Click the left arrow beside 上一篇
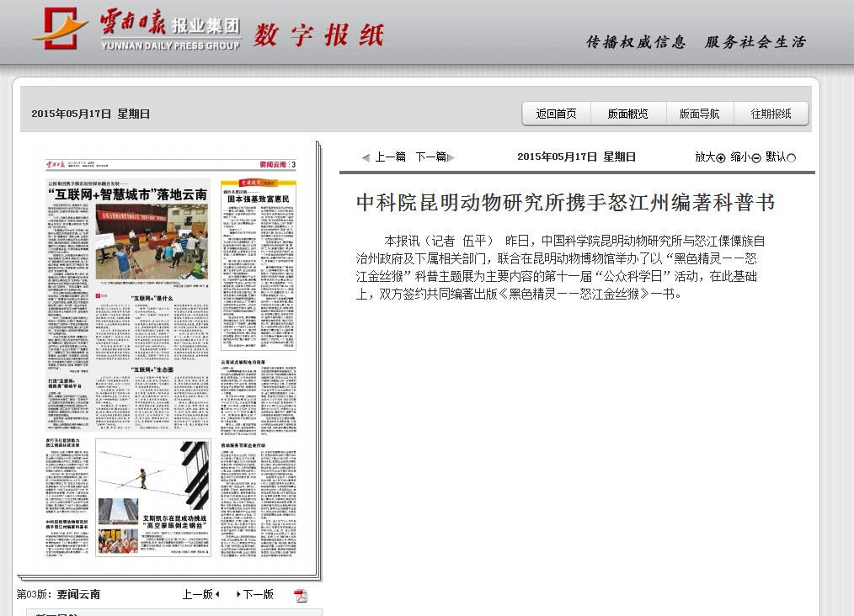Image resolution: width=854 pixels, height=616 pixels. (366, 157)
